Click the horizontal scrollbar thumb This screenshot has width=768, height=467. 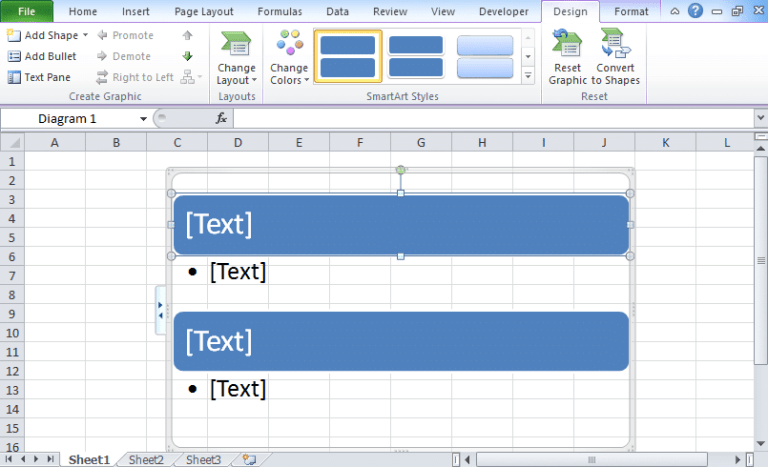[592, 460]
